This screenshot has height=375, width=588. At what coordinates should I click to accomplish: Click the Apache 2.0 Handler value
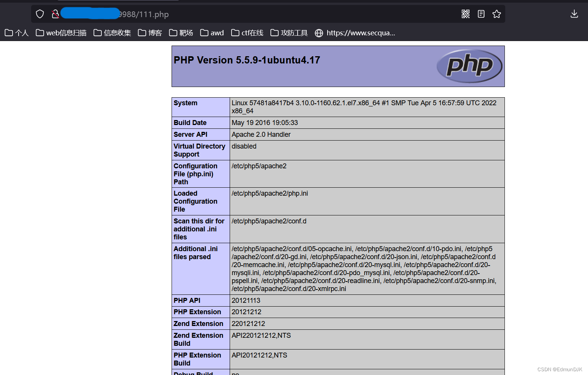[x=261, y=134]
